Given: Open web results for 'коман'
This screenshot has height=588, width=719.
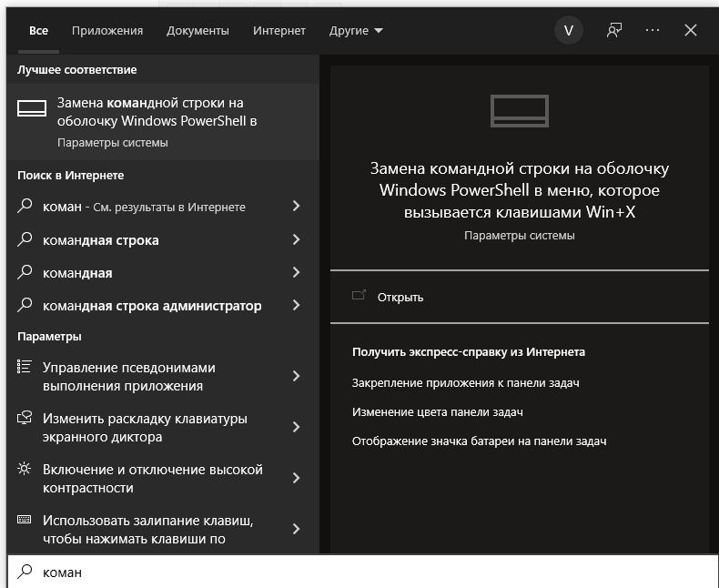Looking at the screenshot, I should click(144, 207).
